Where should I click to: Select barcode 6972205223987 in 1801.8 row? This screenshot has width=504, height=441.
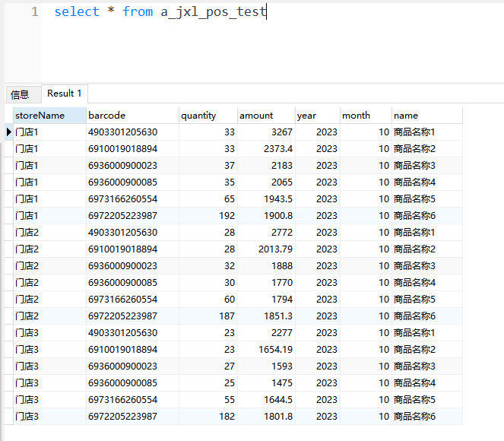tap(132, 416)
